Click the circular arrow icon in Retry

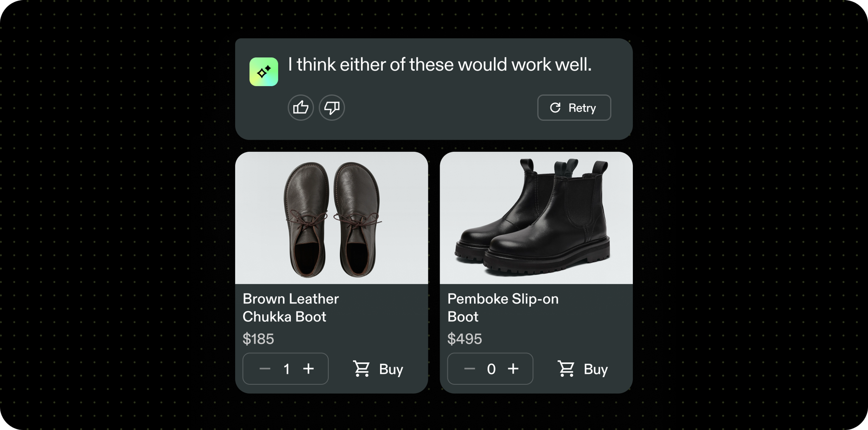point(555,108)
